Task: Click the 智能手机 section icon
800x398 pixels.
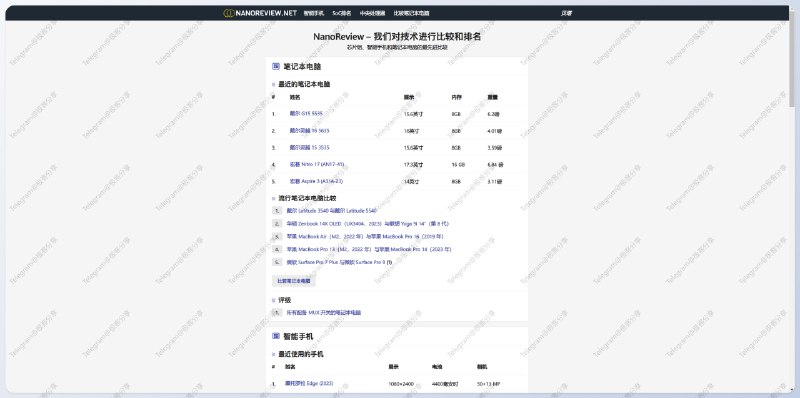Action: (276, 336)
